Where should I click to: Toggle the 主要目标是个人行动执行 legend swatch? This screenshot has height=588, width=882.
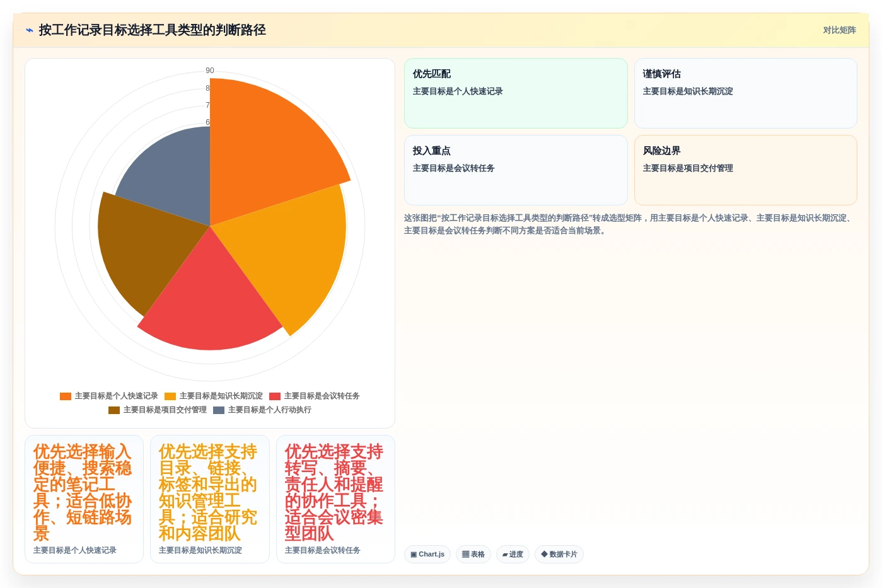[219, 410]
